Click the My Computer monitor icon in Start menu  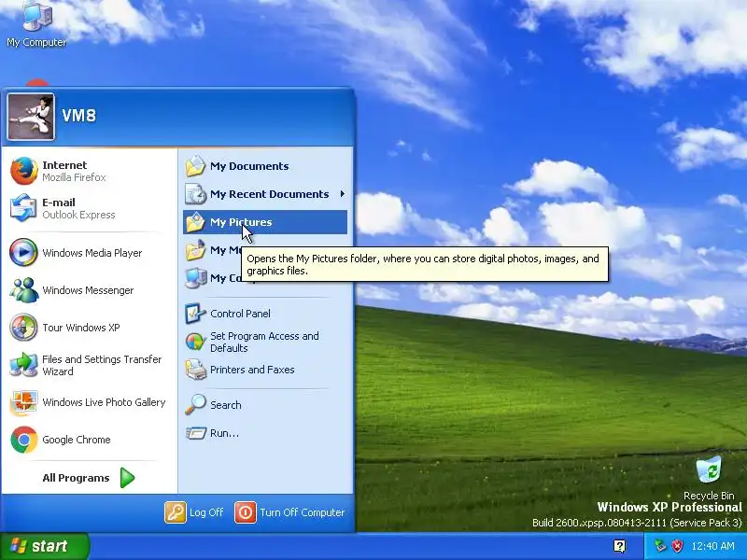pos(195,278)
